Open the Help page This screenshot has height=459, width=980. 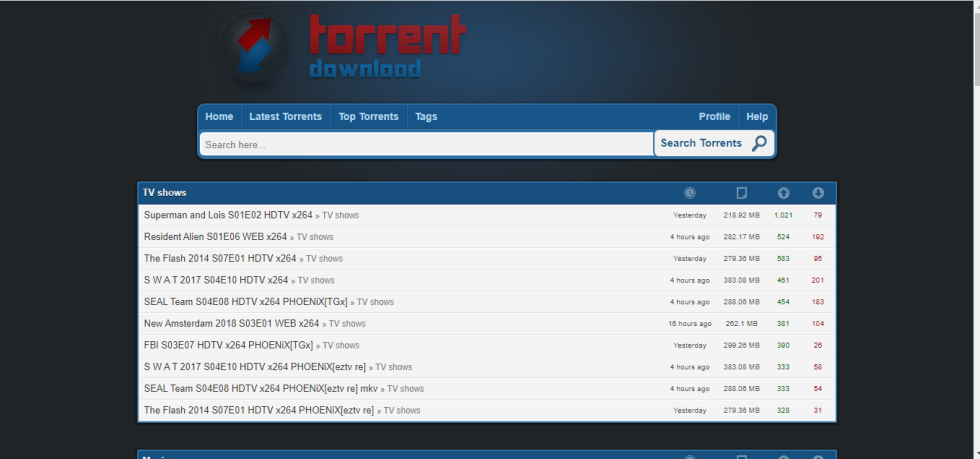point(757,117)
